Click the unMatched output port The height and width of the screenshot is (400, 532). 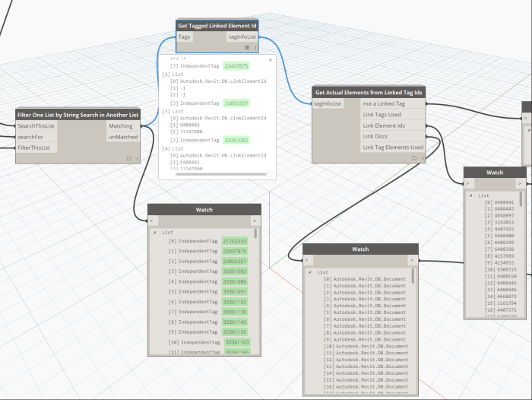(120, 137)
